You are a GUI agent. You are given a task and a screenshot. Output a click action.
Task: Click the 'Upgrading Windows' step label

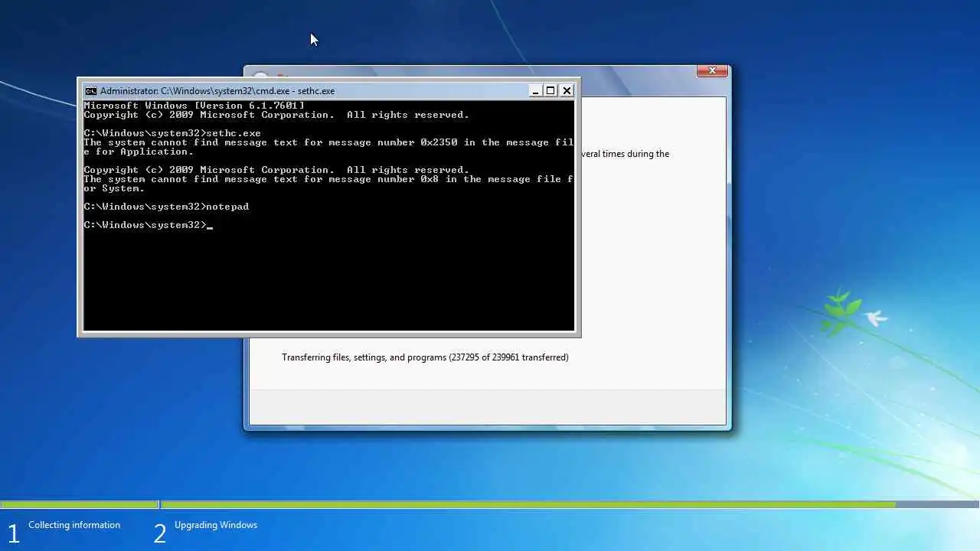(216, 525)
